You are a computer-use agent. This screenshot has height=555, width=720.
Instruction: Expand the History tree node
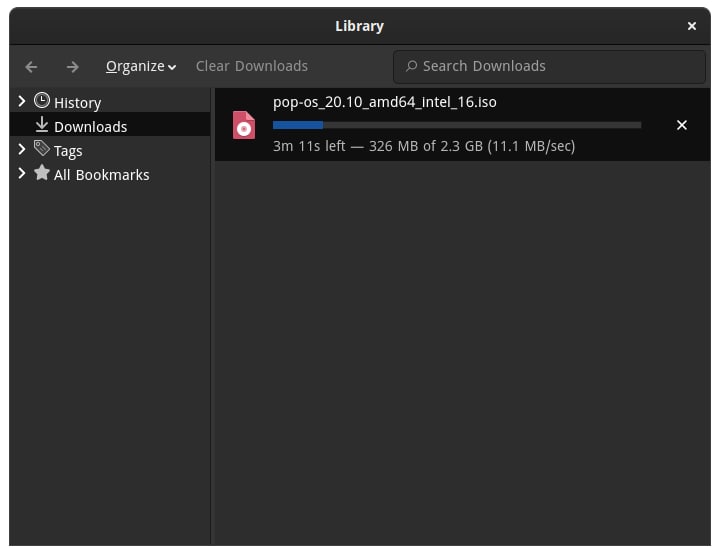point(22,101)
